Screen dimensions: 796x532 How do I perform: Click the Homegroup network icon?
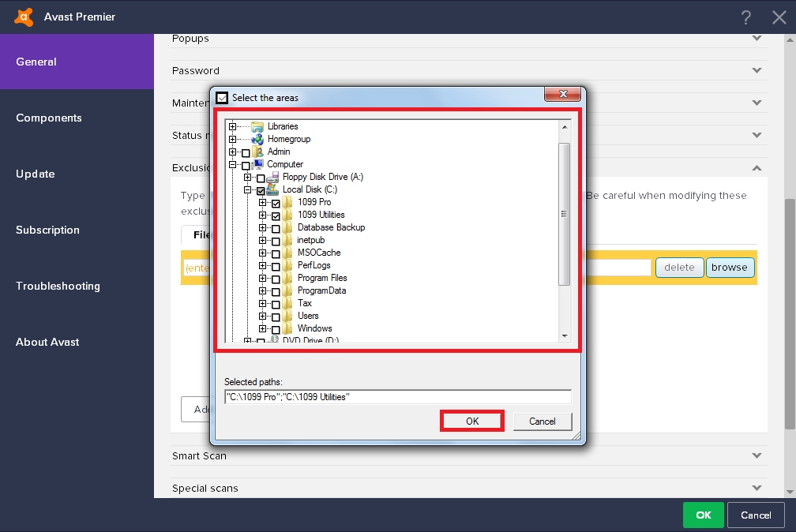(257, 139)
